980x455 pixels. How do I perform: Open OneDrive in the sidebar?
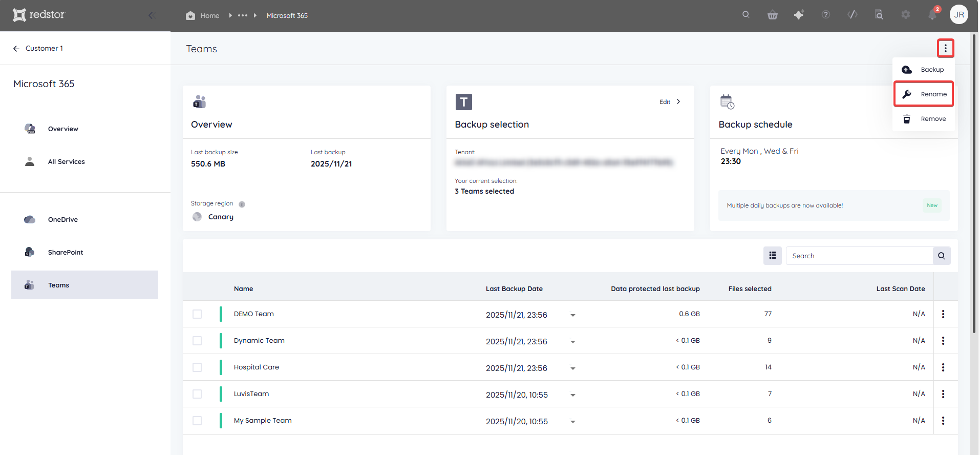coord(62,220)
